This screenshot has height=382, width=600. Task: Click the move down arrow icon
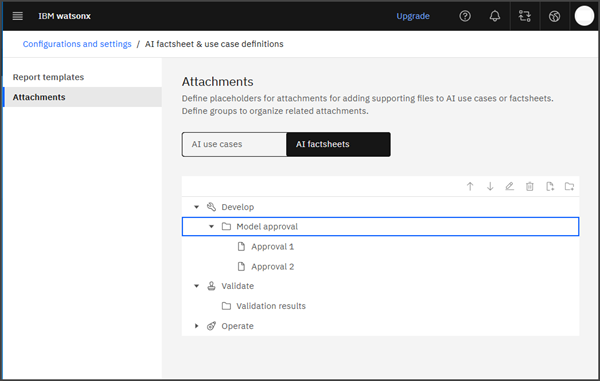coord(490,186)
